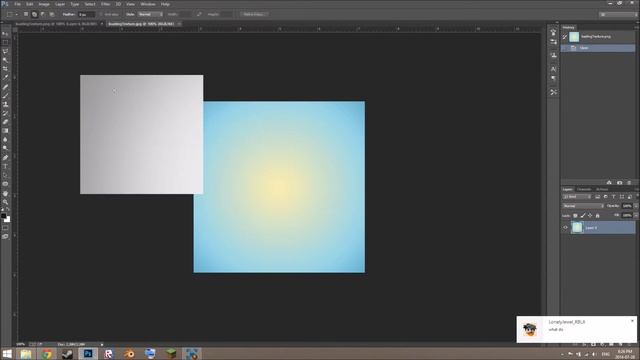Click Subtract from selection mode icon
640x360 pixels.
(x=43, y=14)
